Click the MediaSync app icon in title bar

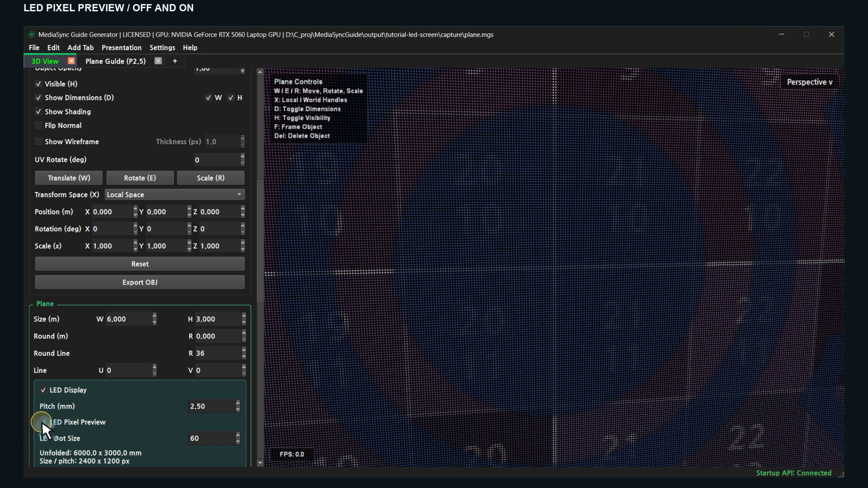pos(31,35)
